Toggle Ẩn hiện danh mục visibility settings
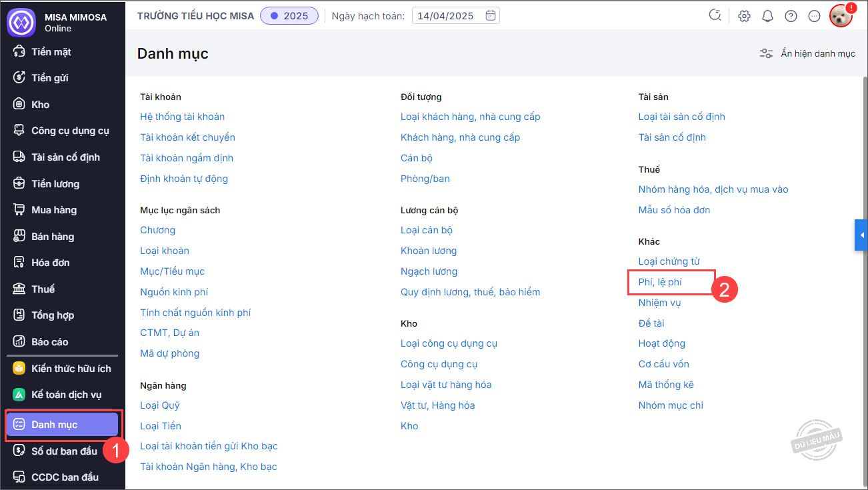The image size is (868, 490). pyautogui.click(x=807, y=53)
